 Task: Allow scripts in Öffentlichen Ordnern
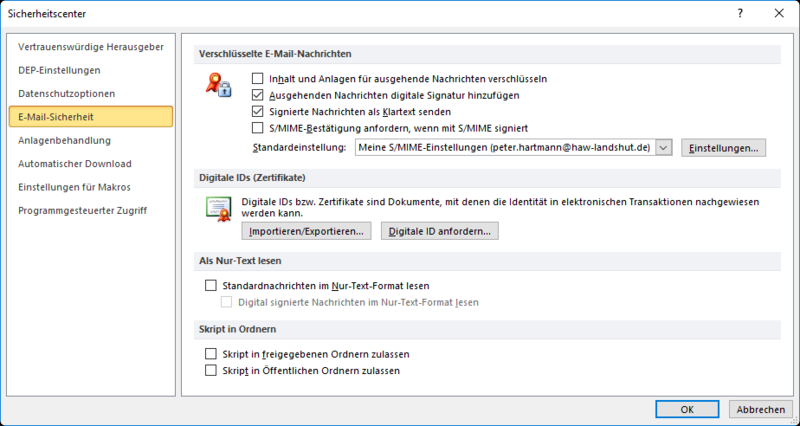pos(210,370)
